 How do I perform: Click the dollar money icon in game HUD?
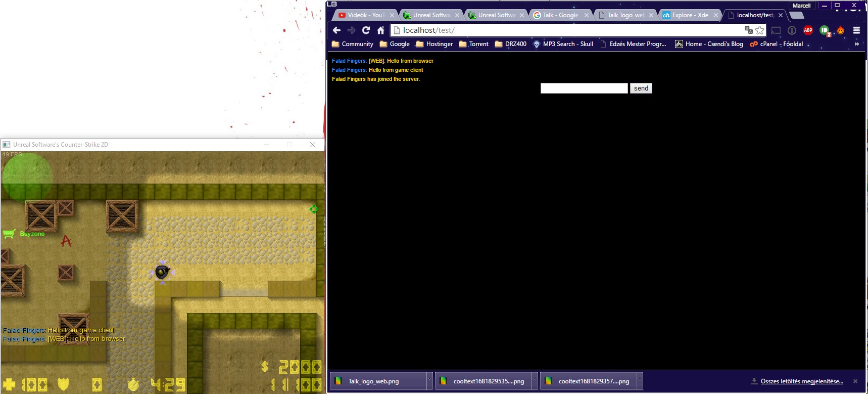[x=265, y=366]
